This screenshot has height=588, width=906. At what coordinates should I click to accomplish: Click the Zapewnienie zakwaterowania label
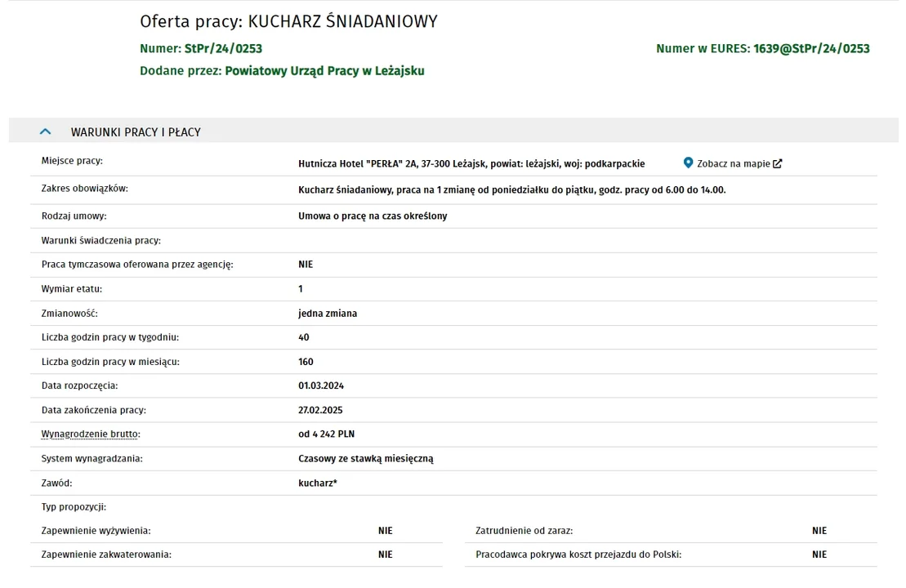click(x=106, y=555)
